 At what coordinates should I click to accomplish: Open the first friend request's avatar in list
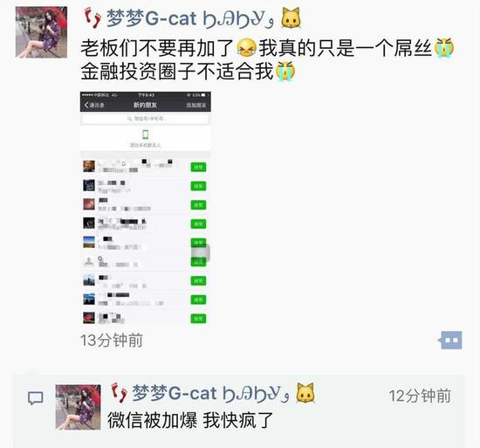pos(89,166)
